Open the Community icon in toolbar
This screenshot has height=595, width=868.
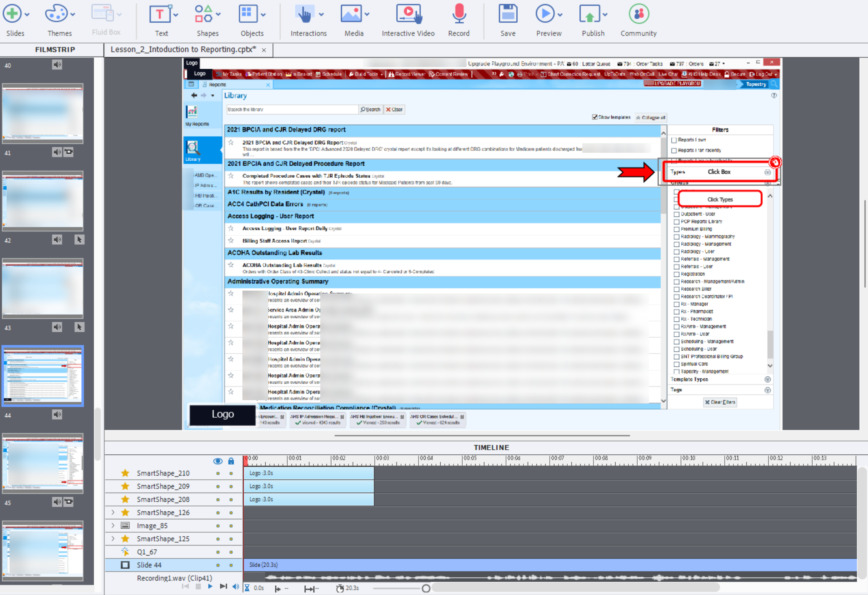(x=638, y=15)
